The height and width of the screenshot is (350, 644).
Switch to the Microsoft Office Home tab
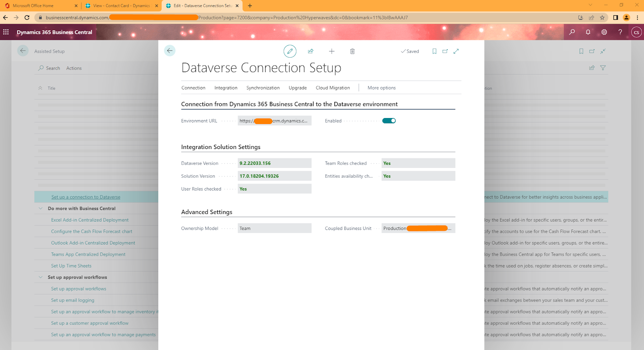coord(41,6)
